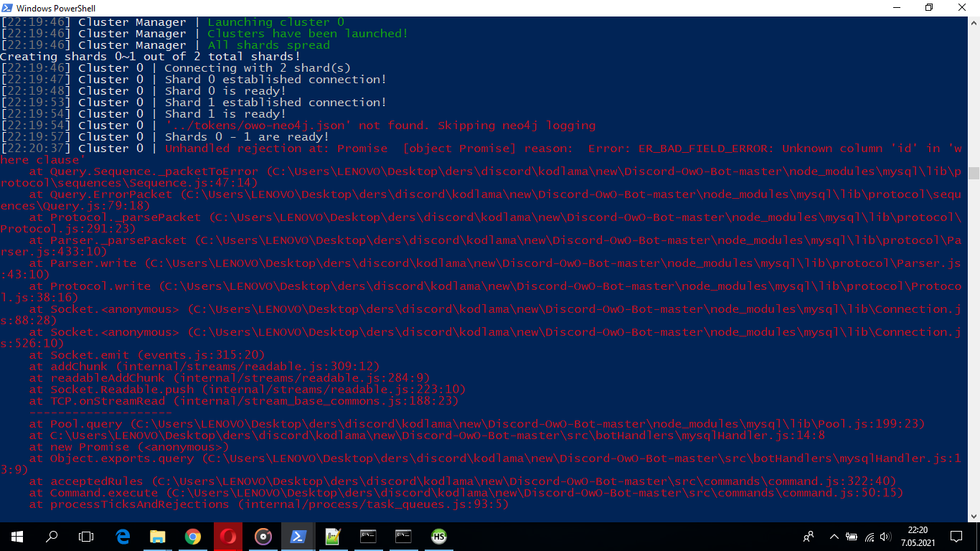Expand hidden icons with tray chevron

click(834, 536)
